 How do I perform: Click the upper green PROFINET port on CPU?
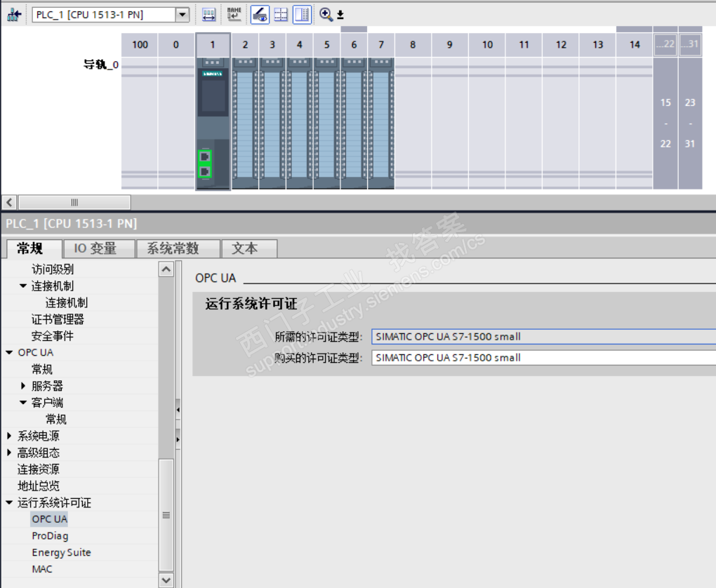pyautogui.click(x=205, y=156)
